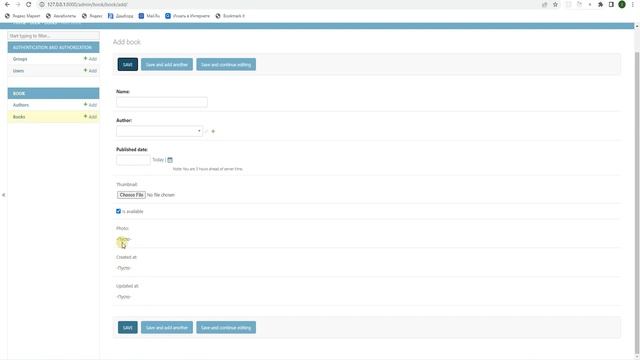Image resolution: width=640 pixels, height=360 pixels.
Task: Click the Add book heading
Action: click(127, 42)
